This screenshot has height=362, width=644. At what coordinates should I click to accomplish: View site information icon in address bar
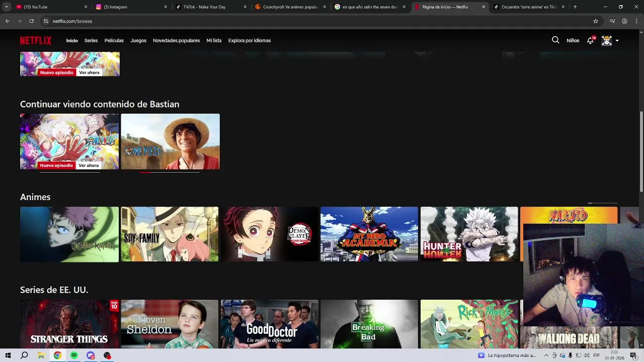pyautogui.click(x=46, y=21)
